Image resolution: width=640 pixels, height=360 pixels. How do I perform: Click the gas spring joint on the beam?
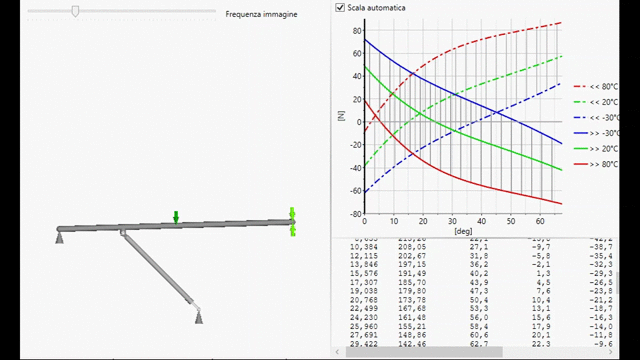coord(123,233)
